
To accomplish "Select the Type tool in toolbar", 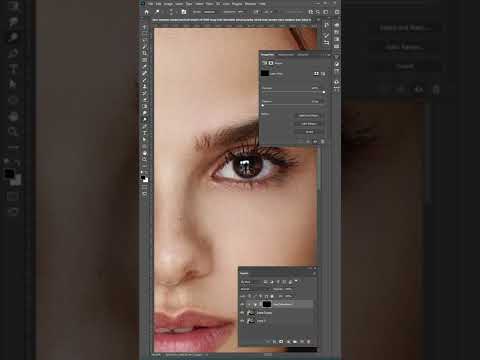I will 144,133.
